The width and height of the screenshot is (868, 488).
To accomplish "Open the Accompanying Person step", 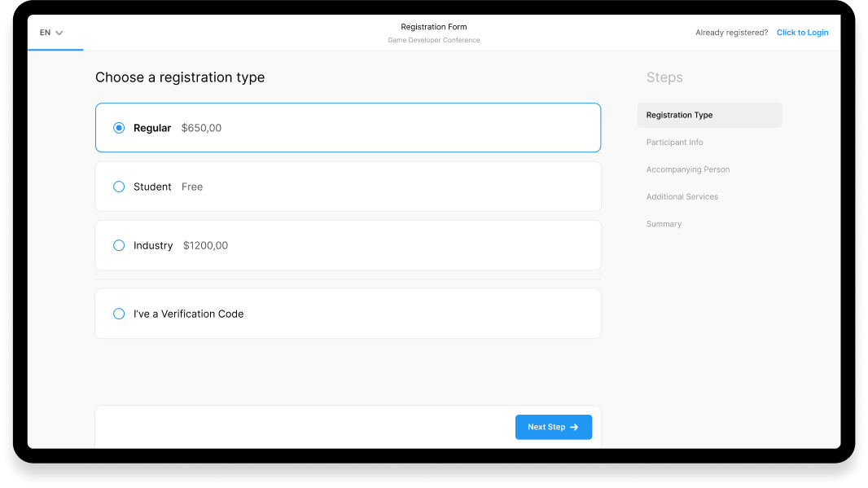I will (x=688, y=169).
